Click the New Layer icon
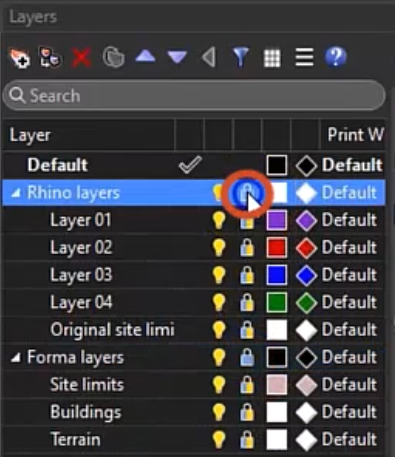This screenshot has width=395, height=457. pos(19,58)
